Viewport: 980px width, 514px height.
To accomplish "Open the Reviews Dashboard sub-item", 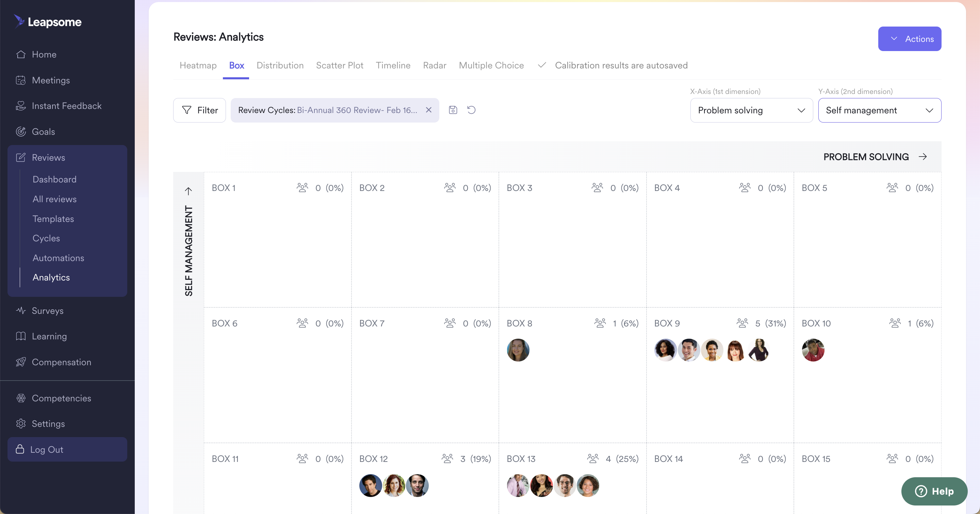I will (54, 179).
